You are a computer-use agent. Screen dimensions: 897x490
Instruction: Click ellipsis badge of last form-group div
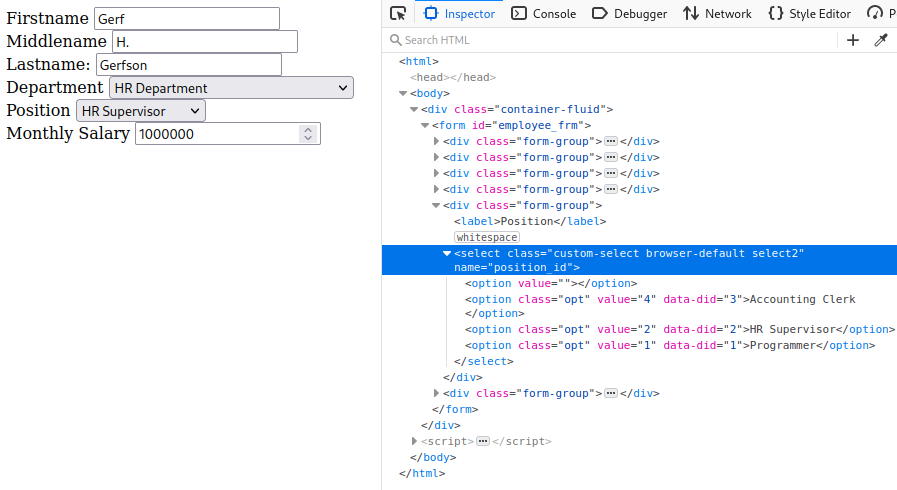coord(611,393)
